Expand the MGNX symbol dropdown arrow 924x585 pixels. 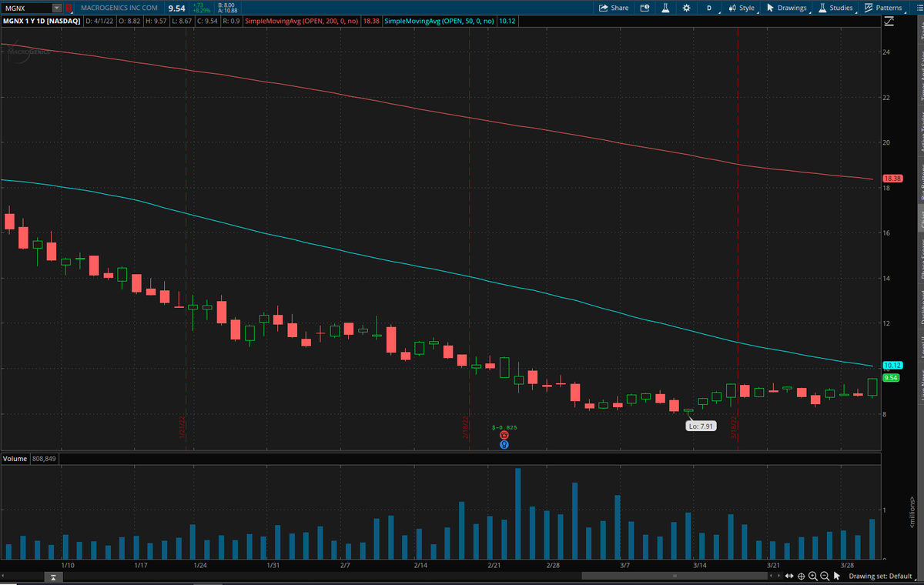point(56,8)
